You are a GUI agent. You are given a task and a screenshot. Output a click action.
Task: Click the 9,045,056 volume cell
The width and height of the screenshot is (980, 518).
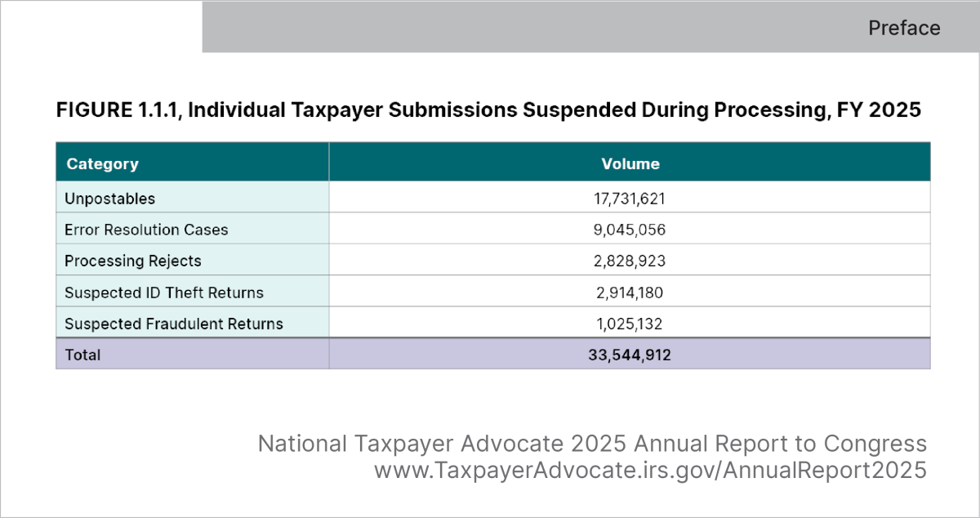point(630,230)
